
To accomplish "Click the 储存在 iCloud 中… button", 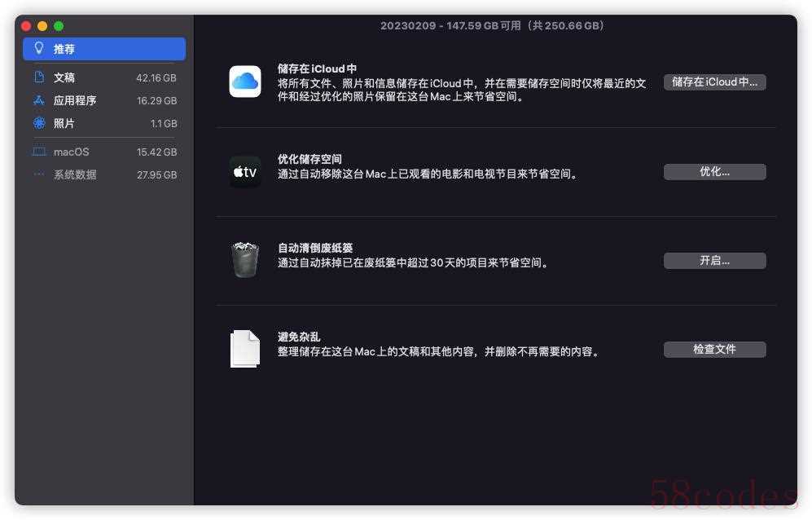I will pyautogui.click(x=714, y=82).
